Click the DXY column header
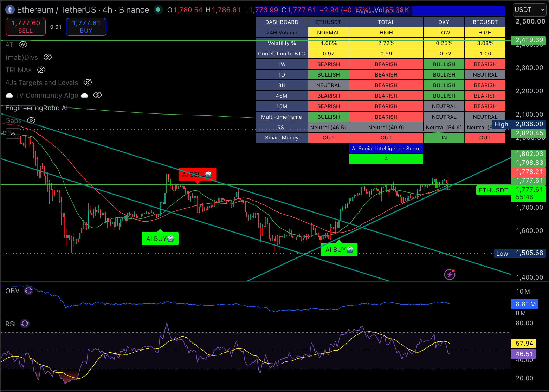This screenshot has width=549, height=392. [444, 22]
